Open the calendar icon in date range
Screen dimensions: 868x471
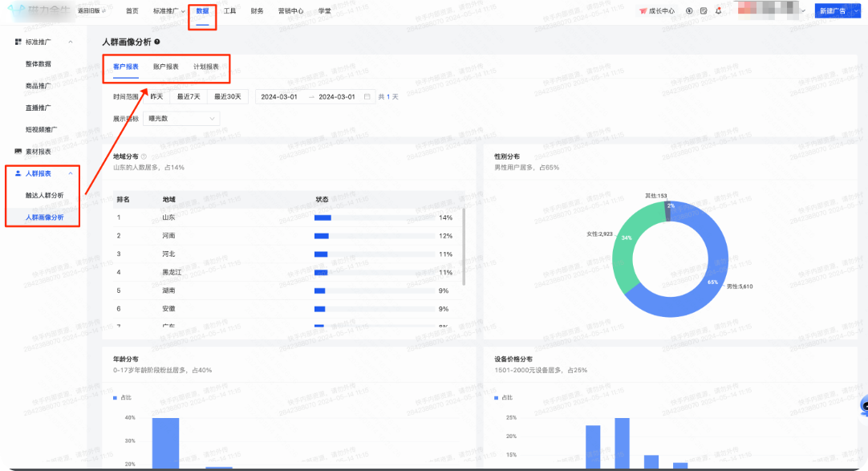367,96
